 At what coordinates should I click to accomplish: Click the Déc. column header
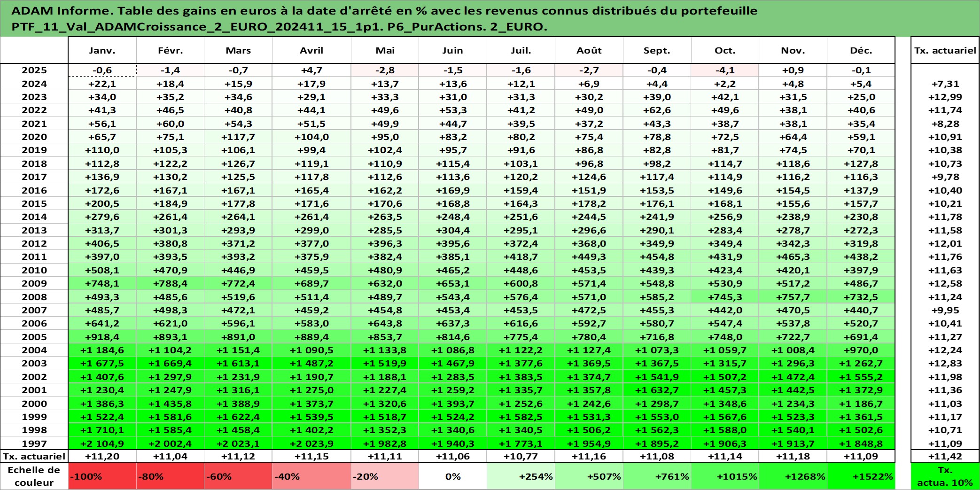861,50
